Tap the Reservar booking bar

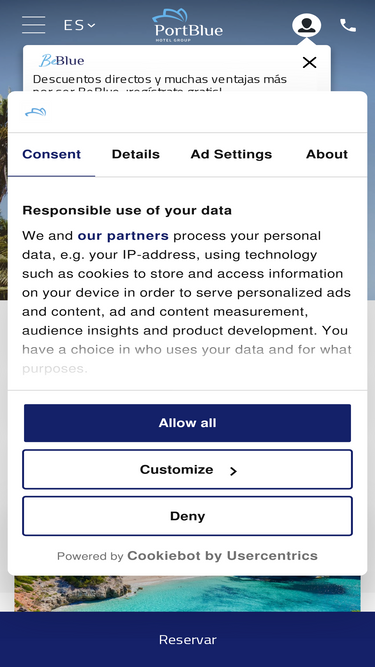pos(188,639)
